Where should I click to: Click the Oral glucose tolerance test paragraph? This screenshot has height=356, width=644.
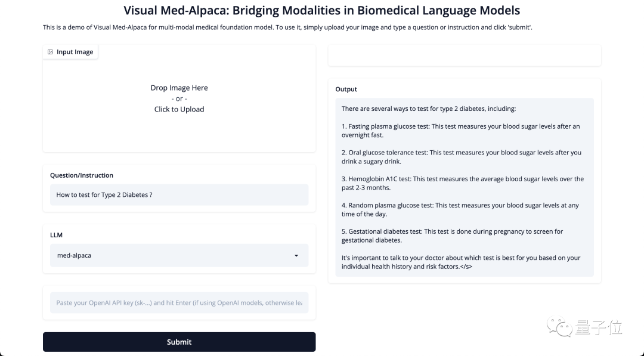click(461, 157)
